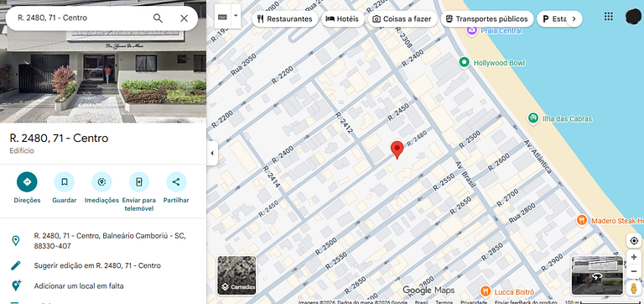Open the Google apps grid icon
The image size is (644, 304).
click(x=609, y=17)
